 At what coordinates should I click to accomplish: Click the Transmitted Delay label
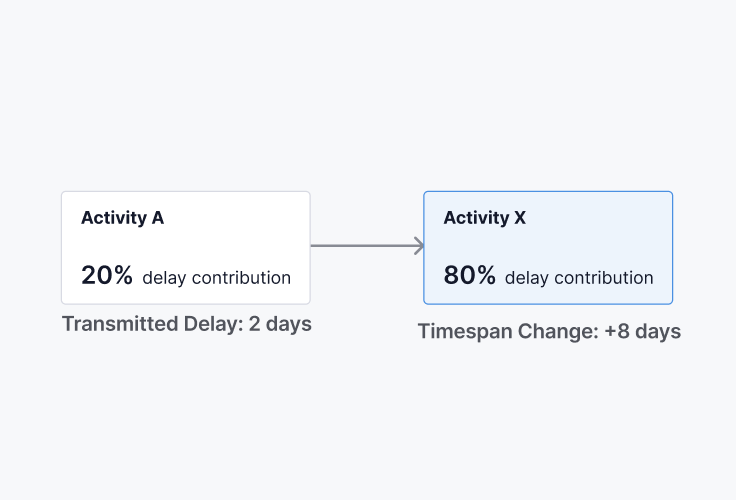(187, 324)
